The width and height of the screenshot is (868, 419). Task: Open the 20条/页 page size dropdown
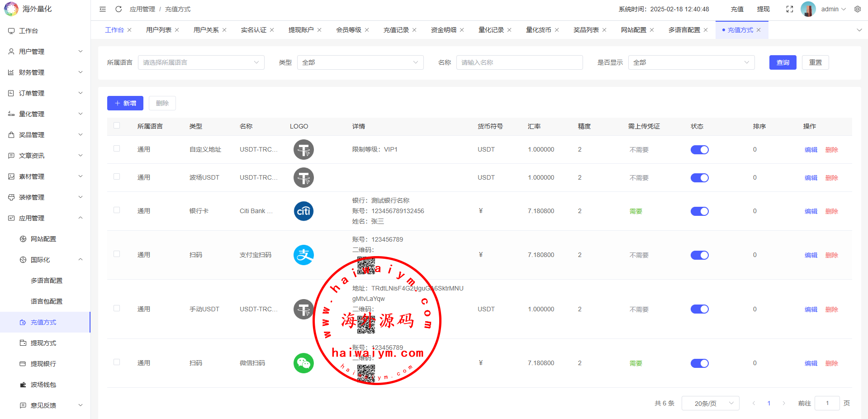710,403
